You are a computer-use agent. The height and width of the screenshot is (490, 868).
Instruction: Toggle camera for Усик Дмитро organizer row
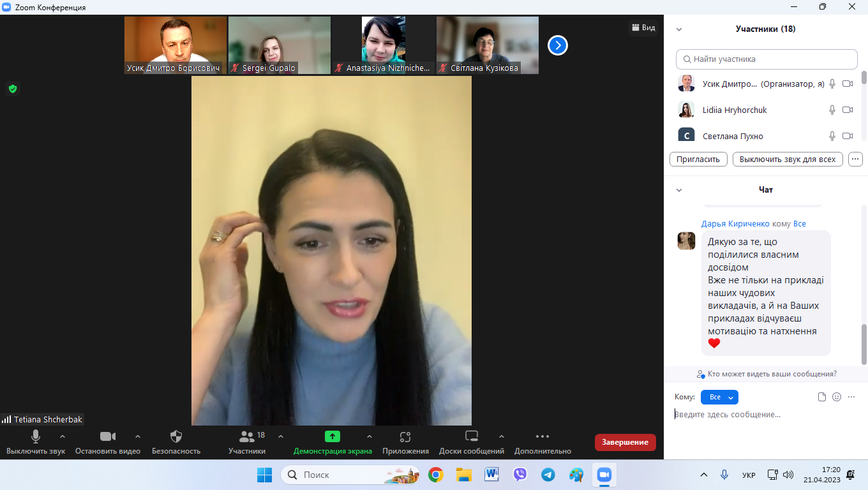point(848,84)
